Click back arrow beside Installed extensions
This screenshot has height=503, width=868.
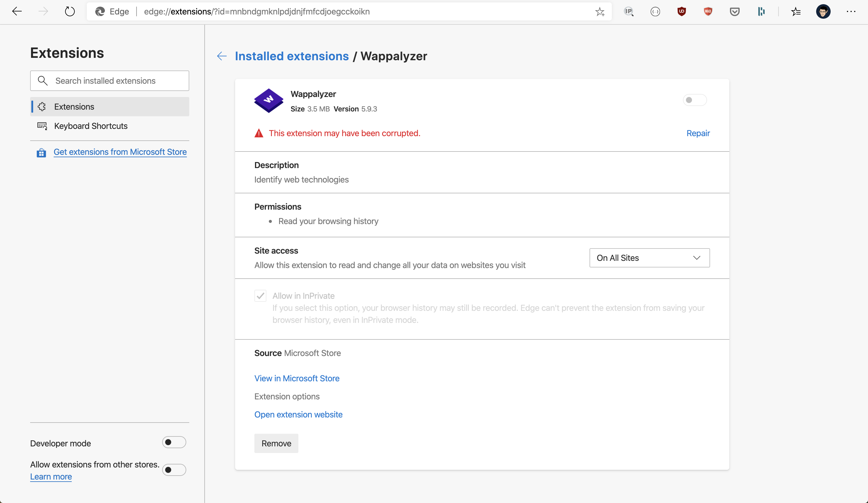(222, 56)
